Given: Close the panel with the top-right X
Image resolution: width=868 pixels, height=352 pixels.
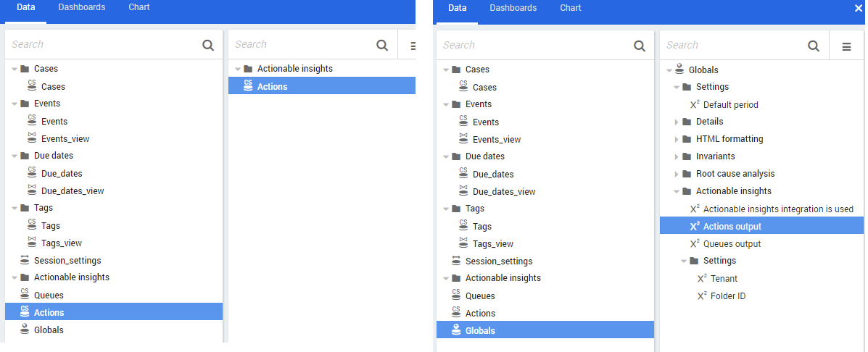Looking at the screenshot, I should tap(859, 8).
